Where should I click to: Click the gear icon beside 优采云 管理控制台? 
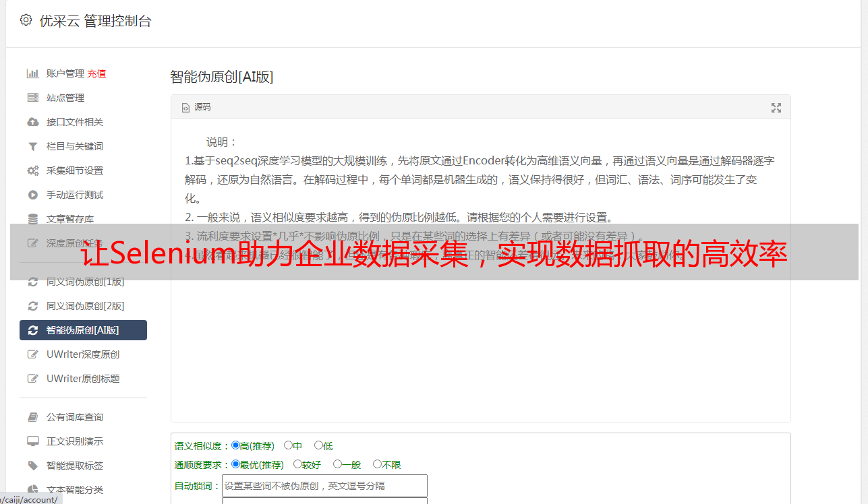[x=26, y=20]
